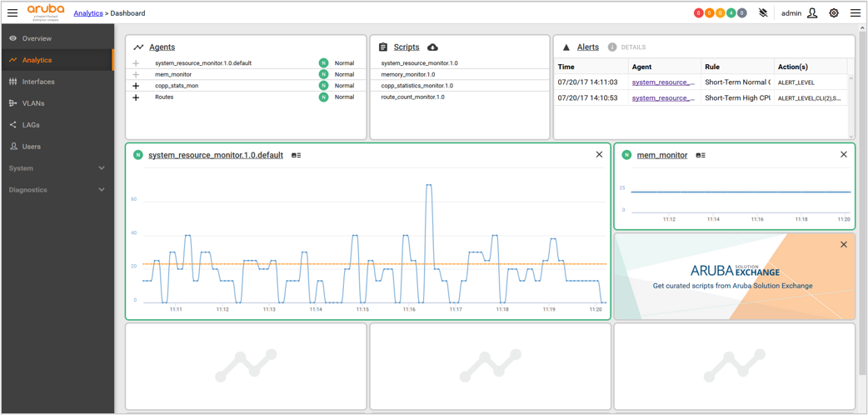Screen dimensions: 868x415
Task: Click details icon beside mem_monitor graph title
Action: 701,155
